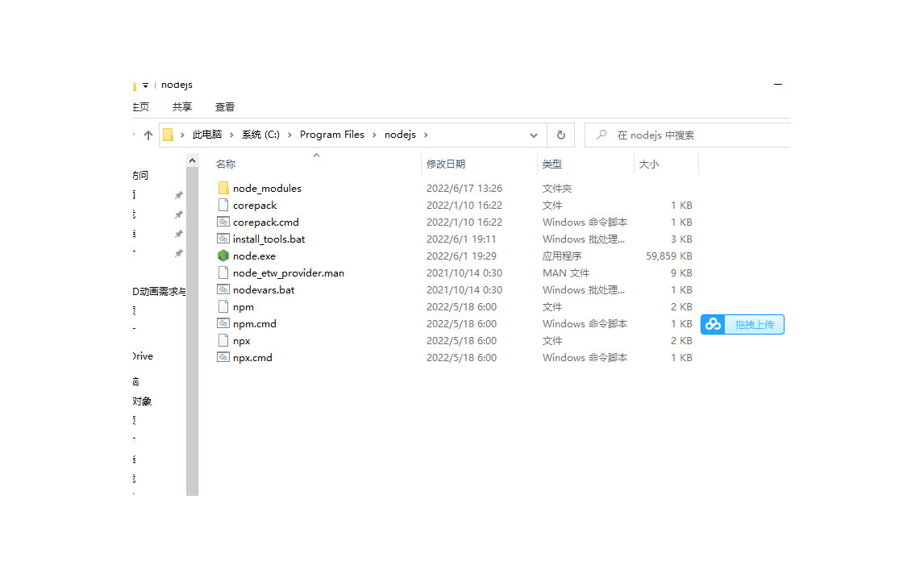
Task: Select the corepack file icon
Action: [x=223, y=205]
